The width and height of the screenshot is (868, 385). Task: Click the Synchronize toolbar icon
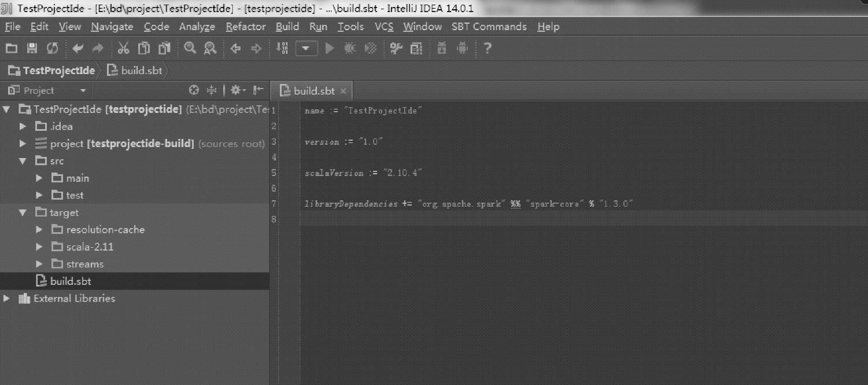click(x=53, y=49)
